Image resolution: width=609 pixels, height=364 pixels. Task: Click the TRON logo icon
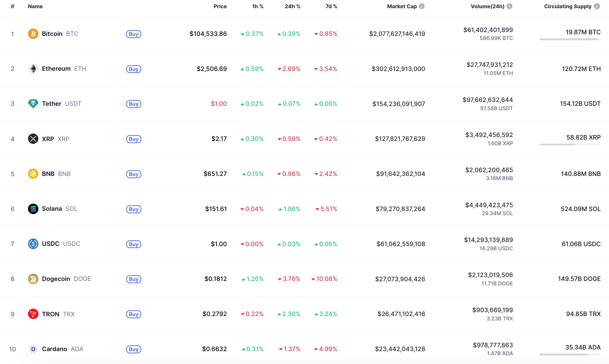[x=33, y=314]
